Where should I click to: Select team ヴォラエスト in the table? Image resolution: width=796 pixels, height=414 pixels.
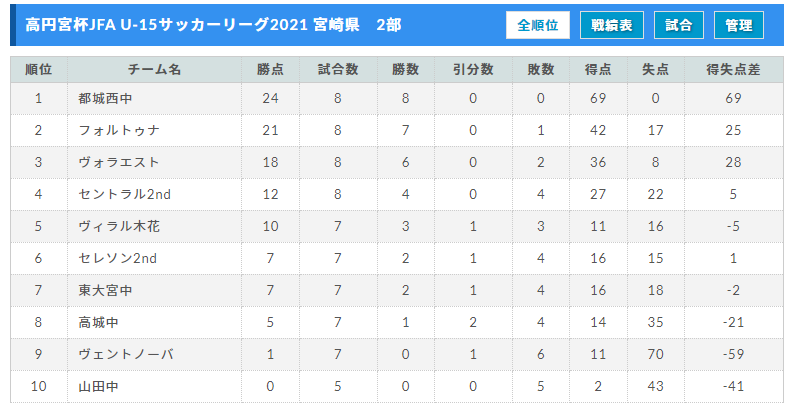(x=118, y=162)
